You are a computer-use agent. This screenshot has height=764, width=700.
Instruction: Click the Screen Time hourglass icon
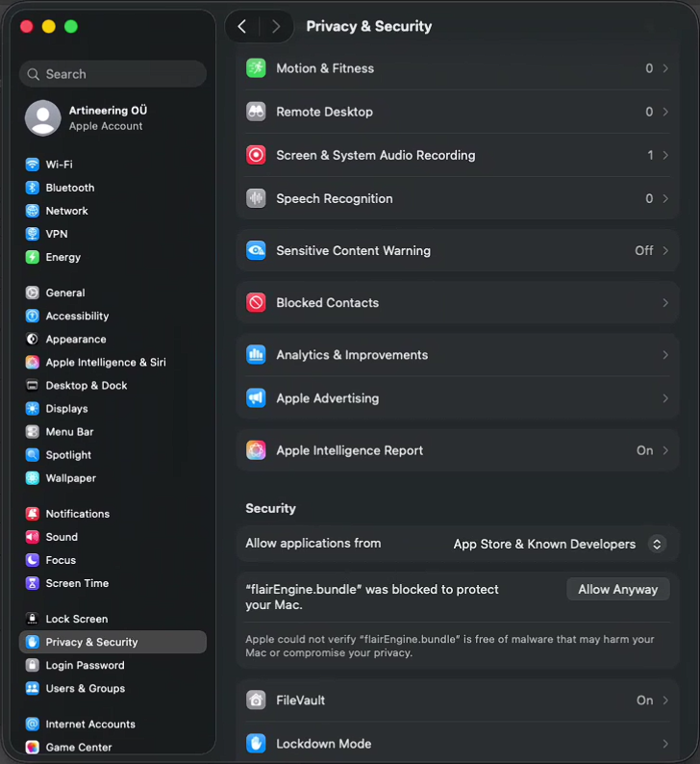32,583
